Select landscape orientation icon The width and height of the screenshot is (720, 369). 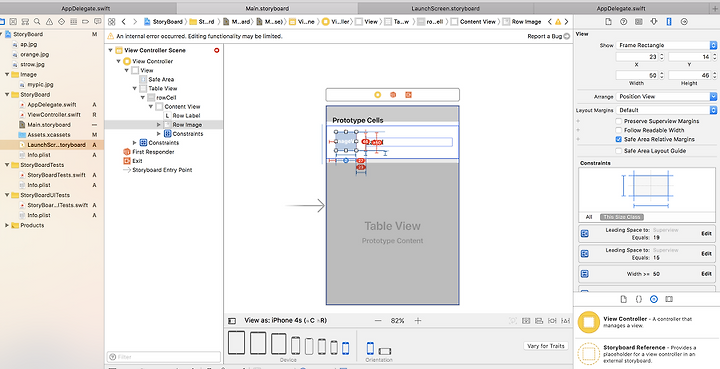(x=385, y=352)
